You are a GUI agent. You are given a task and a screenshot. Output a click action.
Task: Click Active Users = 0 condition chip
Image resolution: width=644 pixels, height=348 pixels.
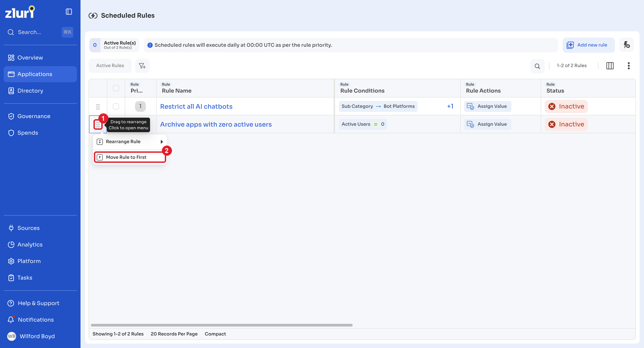(x=363, y=124)
